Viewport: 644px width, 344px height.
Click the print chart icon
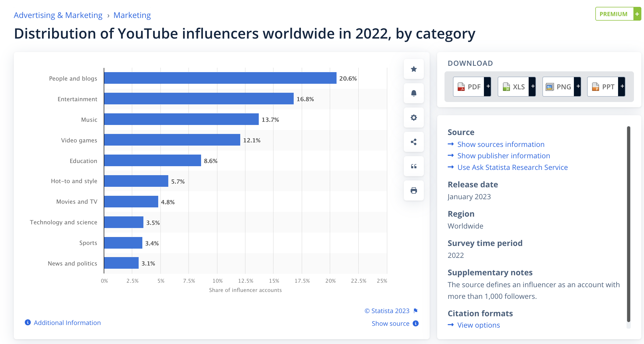click(414, 190)
